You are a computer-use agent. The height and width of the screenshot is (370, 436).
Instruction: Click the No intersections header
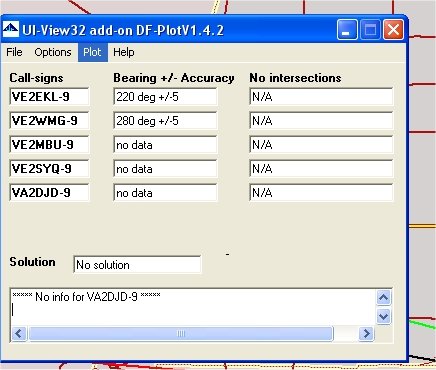click(295, 78)
